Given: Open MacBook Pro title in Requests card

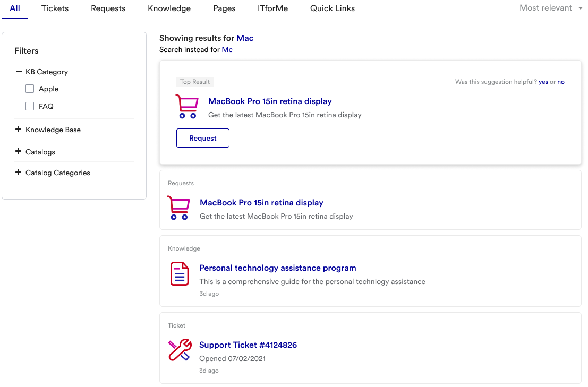Looking at the screenshot, I should [x=261, y=203].
